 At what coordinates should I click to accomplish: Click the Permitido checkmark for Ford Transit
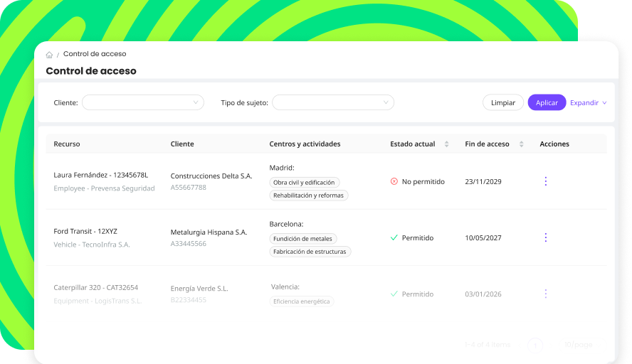[394, 237]
